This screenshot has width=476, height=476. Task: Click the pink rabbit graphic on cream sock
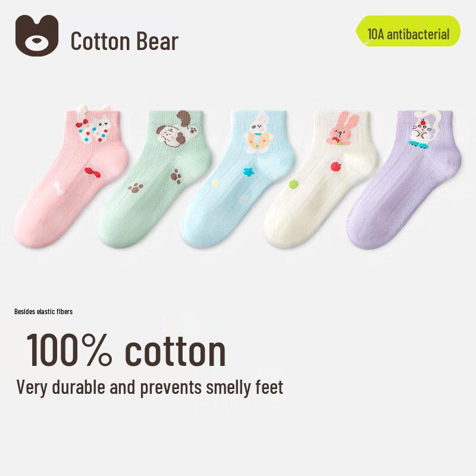click(x=340, y=127)
